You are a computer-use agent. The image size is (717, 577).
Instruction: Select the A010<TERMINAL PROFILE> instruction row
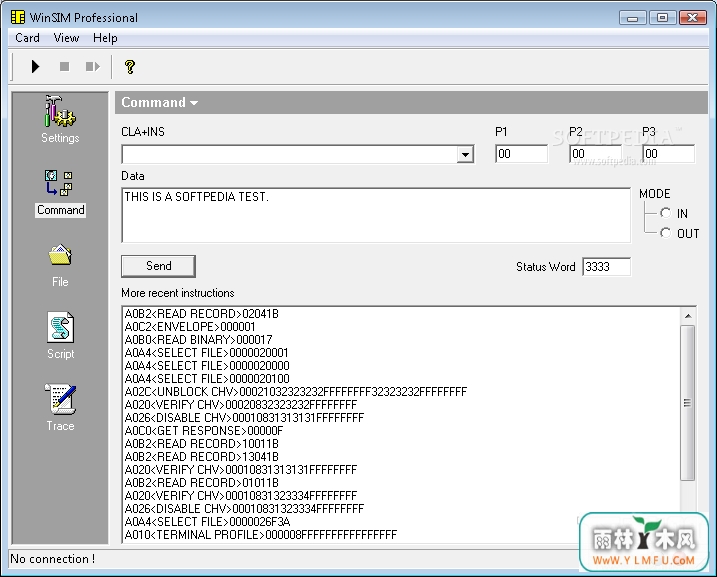[x=261, y=534]
